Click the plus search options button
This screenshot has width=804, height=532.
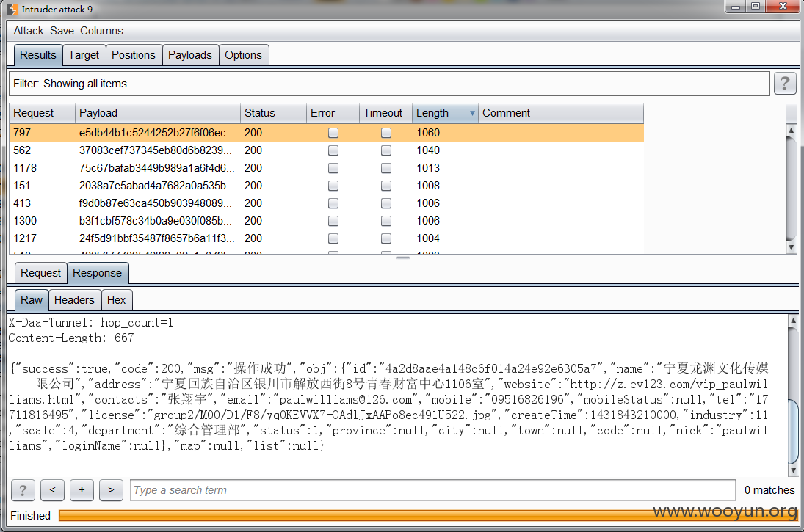click(82, 490)
